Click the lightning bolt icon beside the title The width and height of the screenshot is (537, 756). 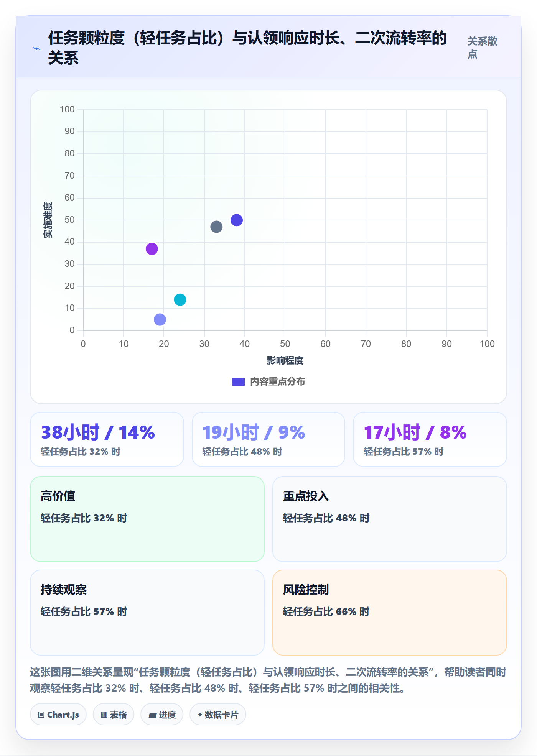(36, 48)
